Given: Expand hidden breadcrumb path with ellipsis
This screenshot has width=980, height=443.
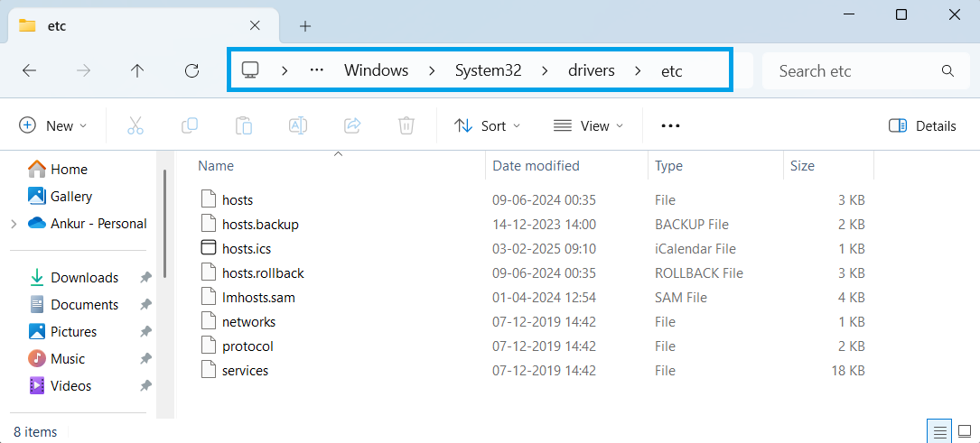Looking at the screenshot, I should [317, 70].
